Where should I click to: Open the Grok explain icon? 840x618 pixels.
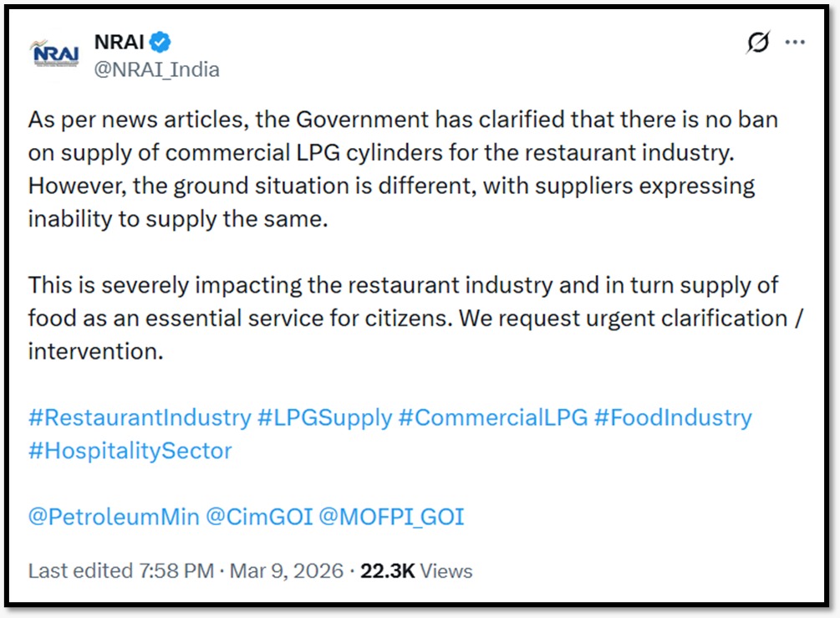[757, 43]
